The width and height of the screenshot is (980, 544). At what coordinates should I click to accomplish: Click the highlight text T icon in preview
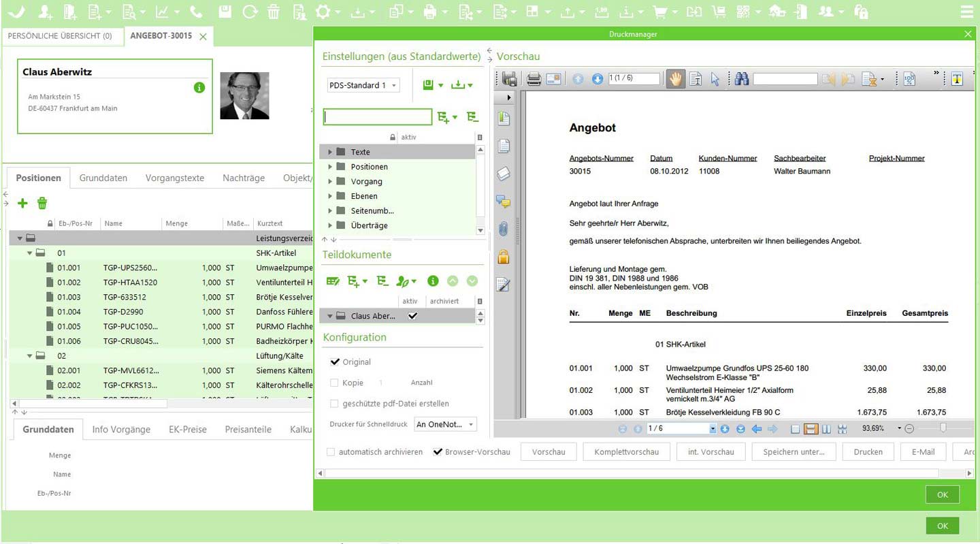[957, 79]
